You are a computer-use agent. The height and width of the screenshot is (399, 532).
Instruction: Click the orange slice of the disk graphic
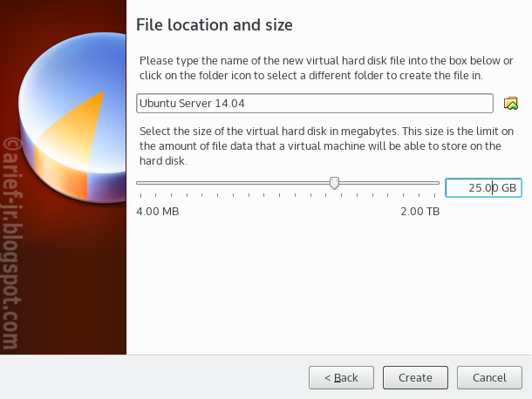point(77,131)
